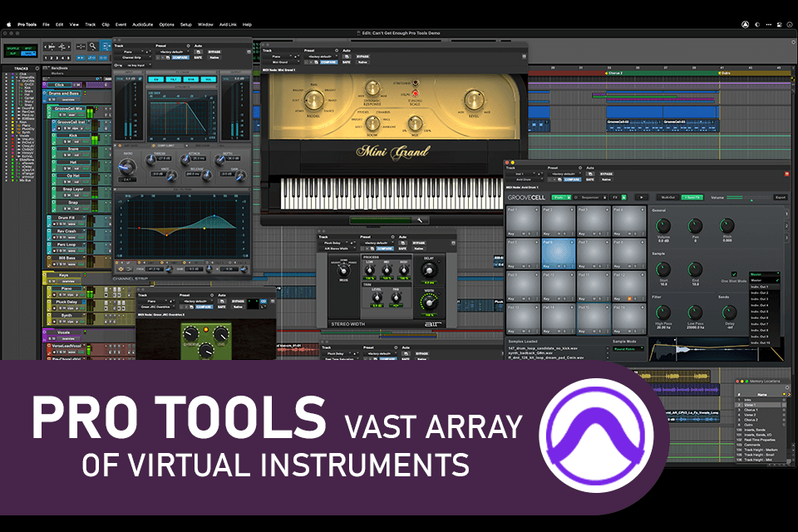Switch to GrooveCell Pads view
Image resolution: width=798 pixels, height=532 pixels.
(561, 197)
